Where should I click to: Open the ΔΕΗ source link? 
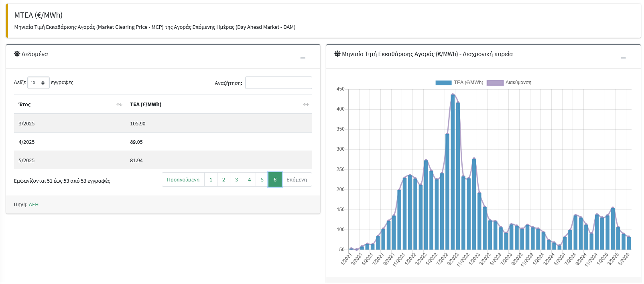[x=34, y=205]
